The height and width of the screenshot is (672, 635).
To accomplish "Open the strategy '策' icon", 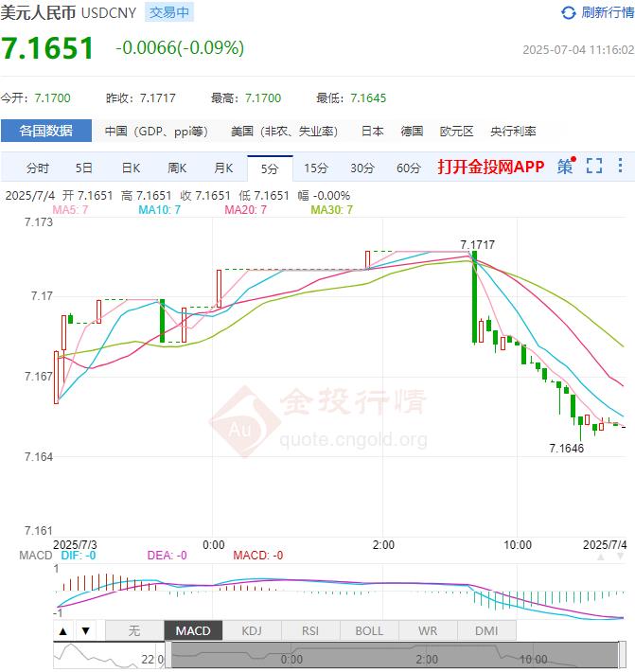I will click(x=566, y=166).
